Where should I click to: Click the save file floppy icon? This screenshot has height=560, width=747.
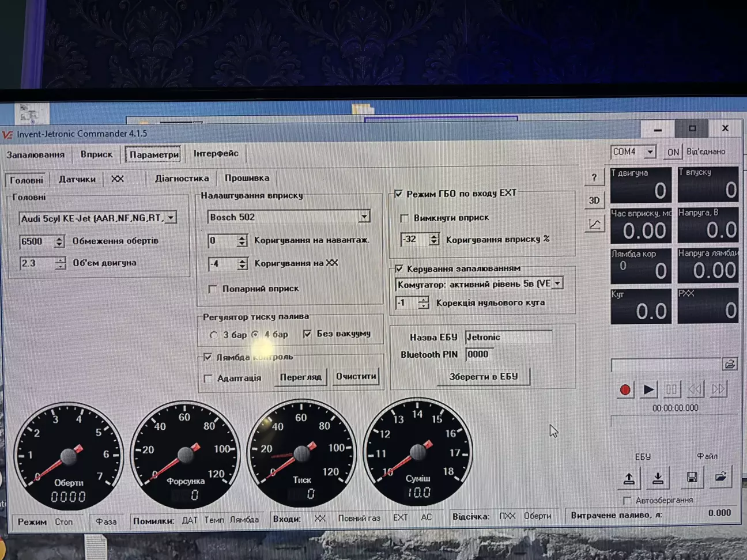pyautogui.click(x=692, y=477)
